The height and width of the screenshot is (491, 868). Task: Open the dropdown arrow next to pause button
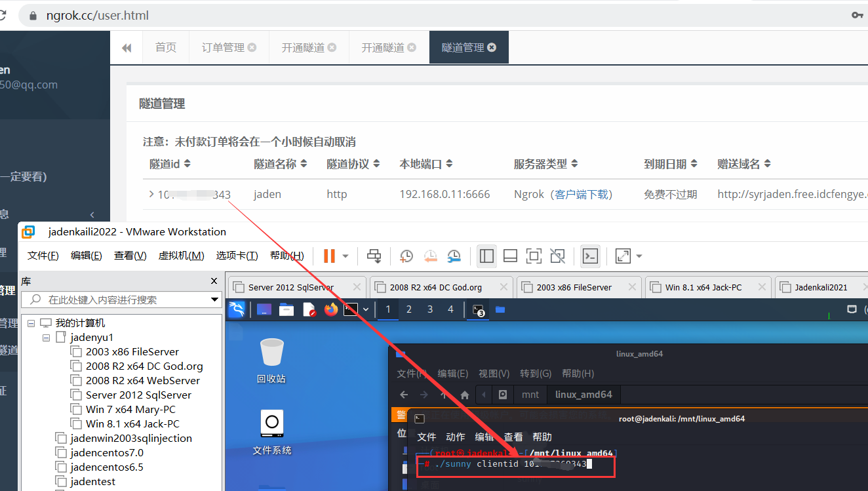click(345, 256)
